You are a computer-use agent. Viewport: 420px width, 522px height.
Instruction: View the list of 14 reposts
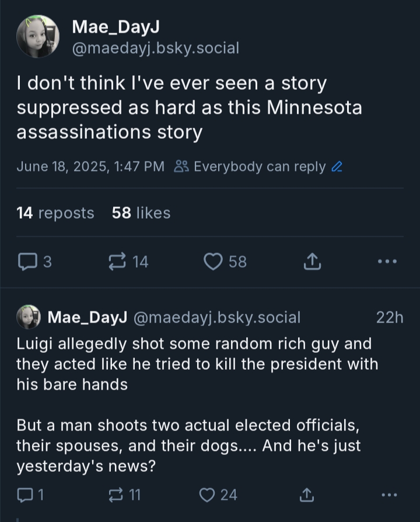coord(55,213)
